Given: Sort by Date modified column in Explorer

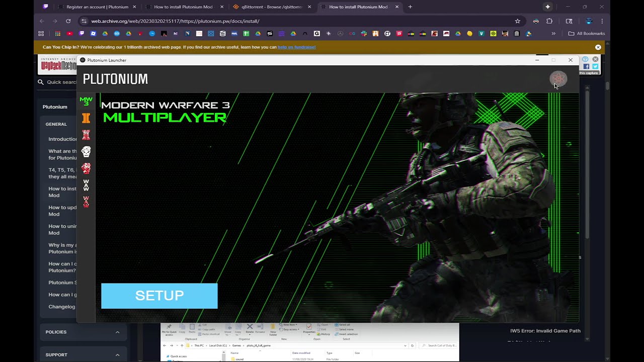Looking at the screenshot, I should click(301, 353).
